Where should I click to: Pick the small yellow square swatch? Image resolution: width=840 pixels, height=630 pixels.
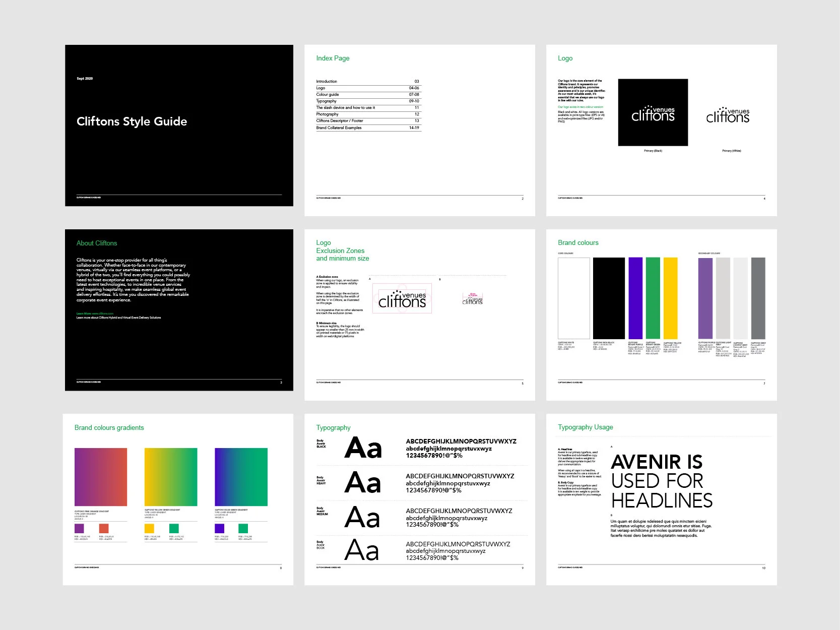pos(149,528)
